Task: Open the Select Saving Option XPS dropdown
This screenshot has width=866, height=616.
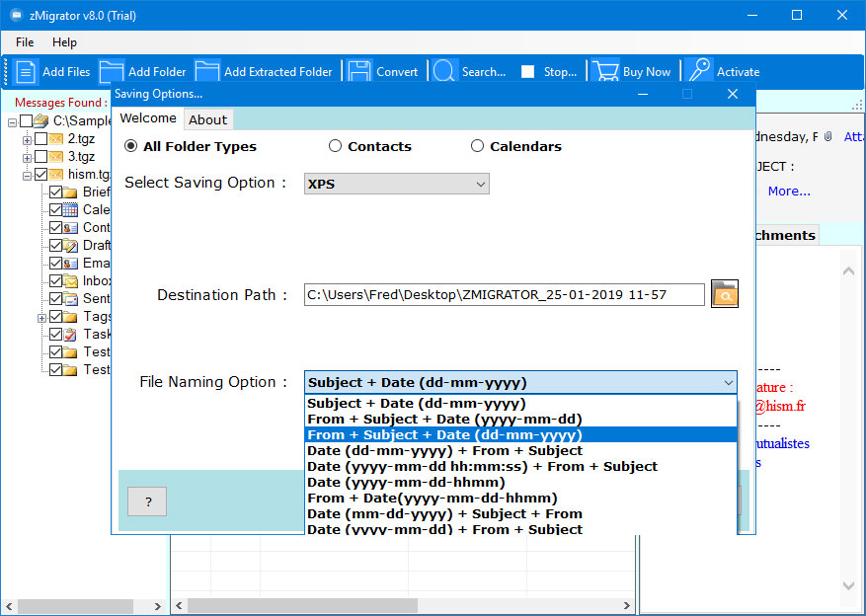Action: [397, 184]
